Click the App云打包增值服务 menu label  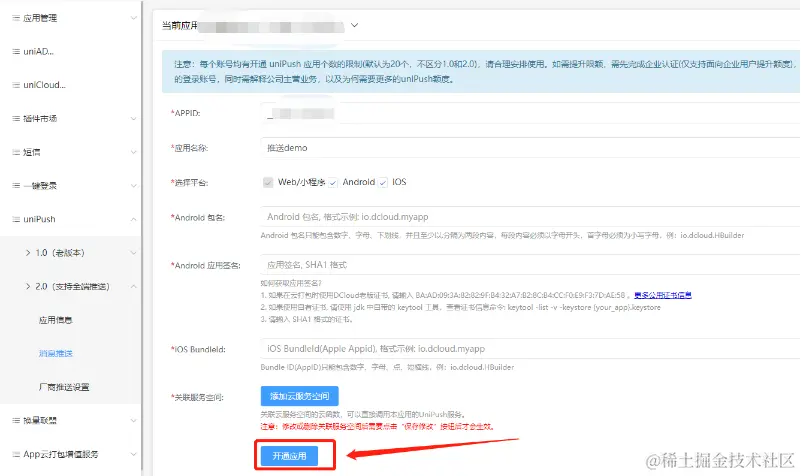pyautogui.click(x=61, y=454)
